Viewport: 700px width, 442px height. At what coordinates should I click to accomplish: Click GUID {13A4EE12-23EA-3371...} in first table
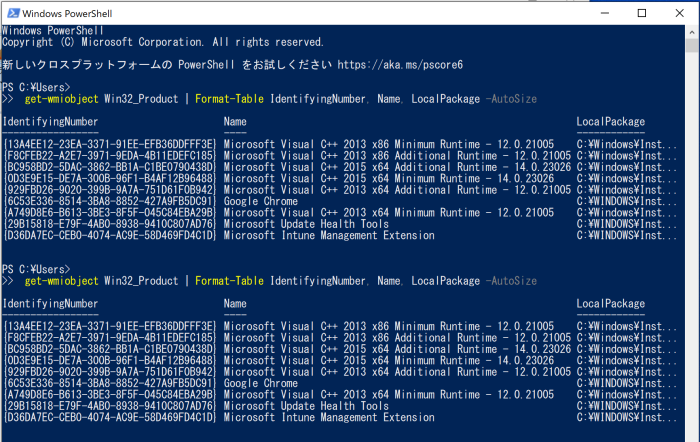(x=109, y=144)
